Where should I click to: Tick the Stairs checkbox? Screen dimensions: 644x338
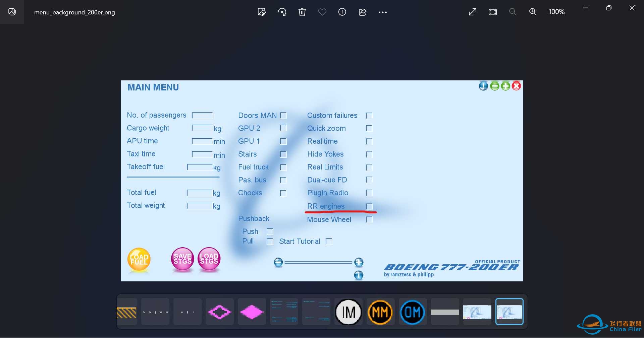[x=283, y=154]
